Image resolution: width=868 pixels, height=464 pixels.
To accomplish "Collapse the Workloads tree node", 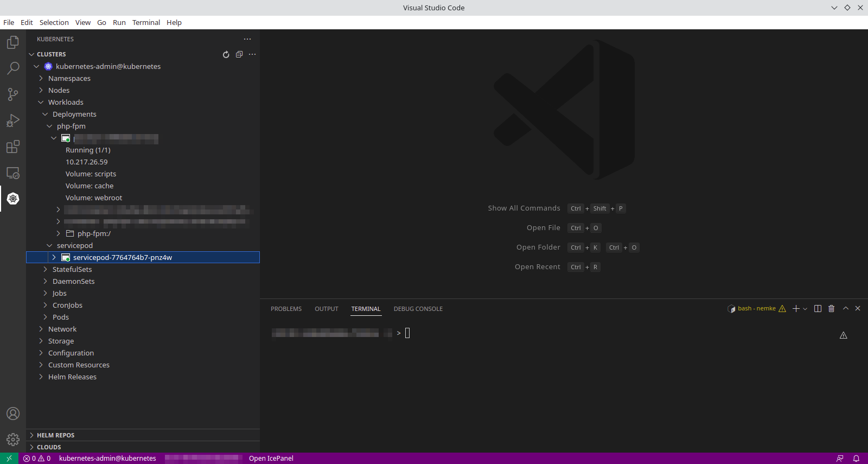I will click(41, 102).
